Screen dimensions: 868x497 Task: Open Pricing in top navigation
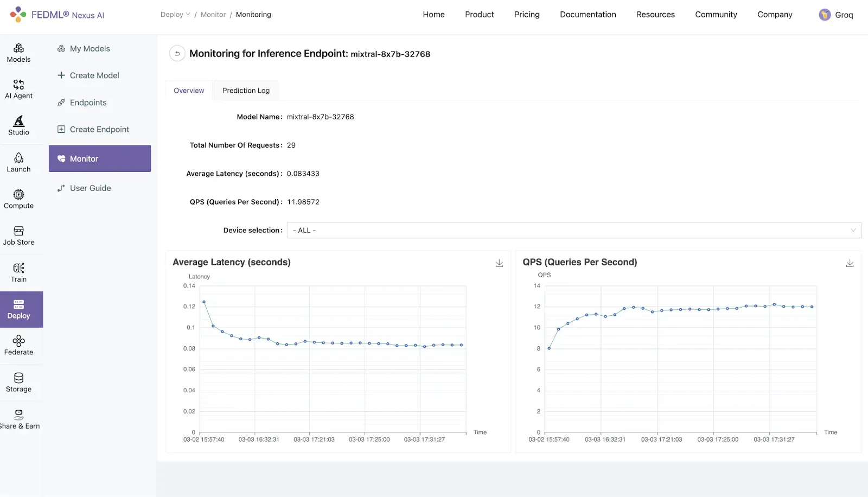tap(527, 15)
